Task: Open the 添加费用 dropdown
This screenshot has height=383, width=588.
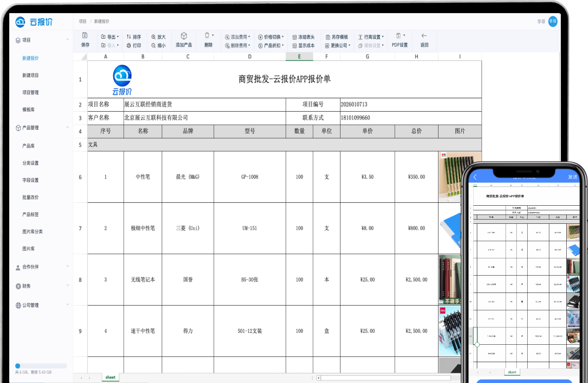Action: 238,37
